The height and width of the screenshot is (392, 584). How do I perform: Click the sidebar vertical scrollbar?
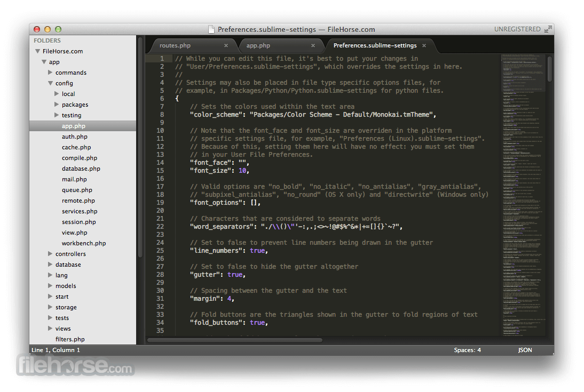coord(140,147)
